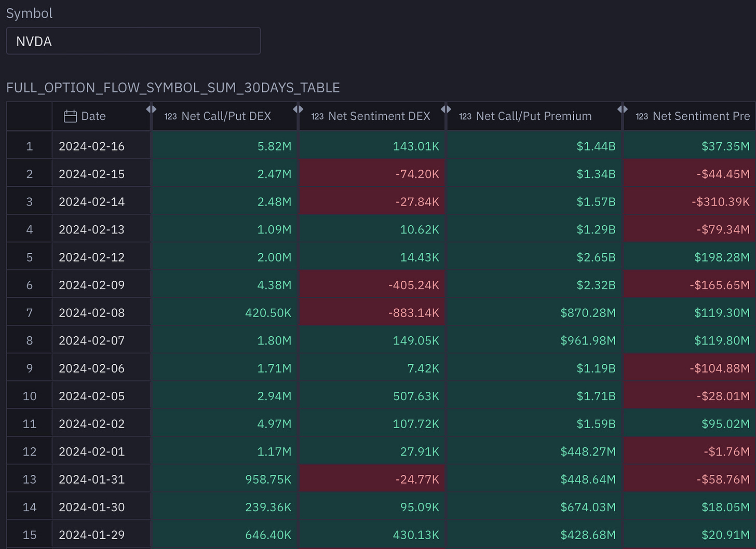756x549 pixels.
Task: Click the $870.28M premium cell
Action: click(534, 313)
